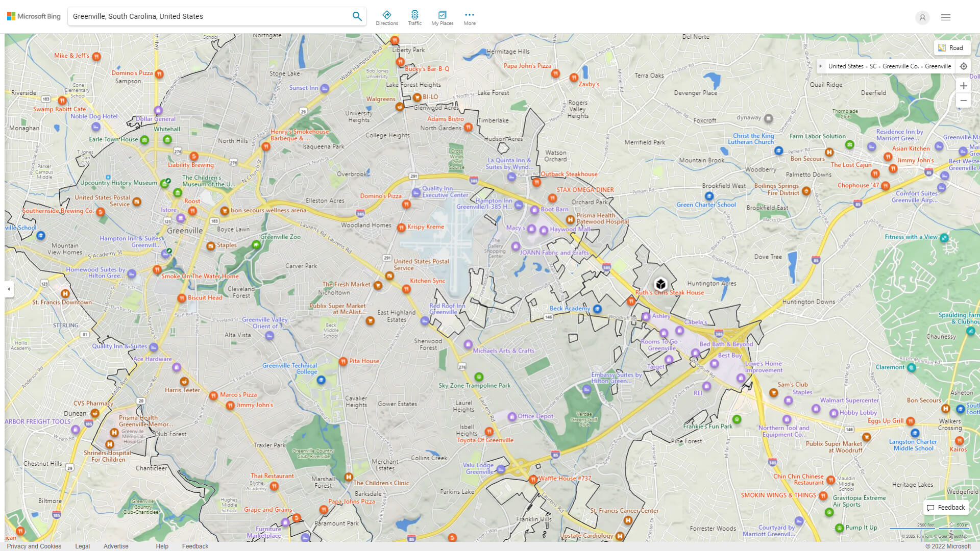Click inside the location search field
This screenshot has height=551, width=980.
pyautogui.click(x=204, y=16)
